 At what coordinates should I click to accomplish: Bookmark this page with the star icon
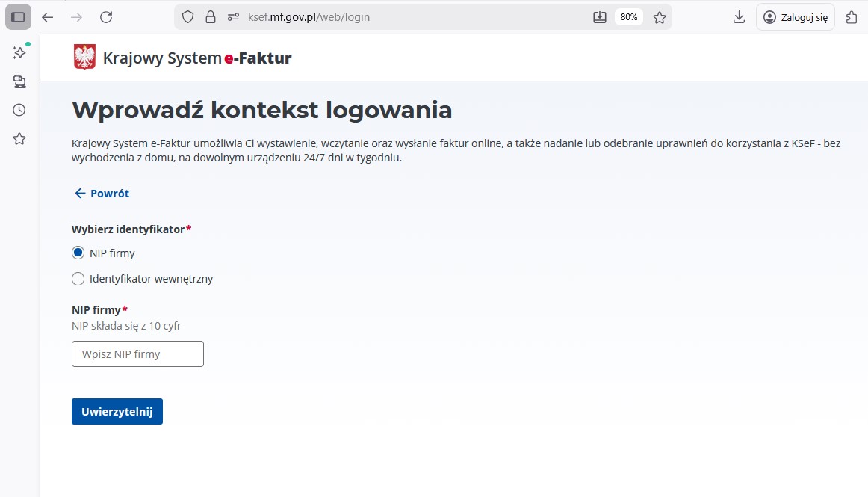click(x=660, y=17)
